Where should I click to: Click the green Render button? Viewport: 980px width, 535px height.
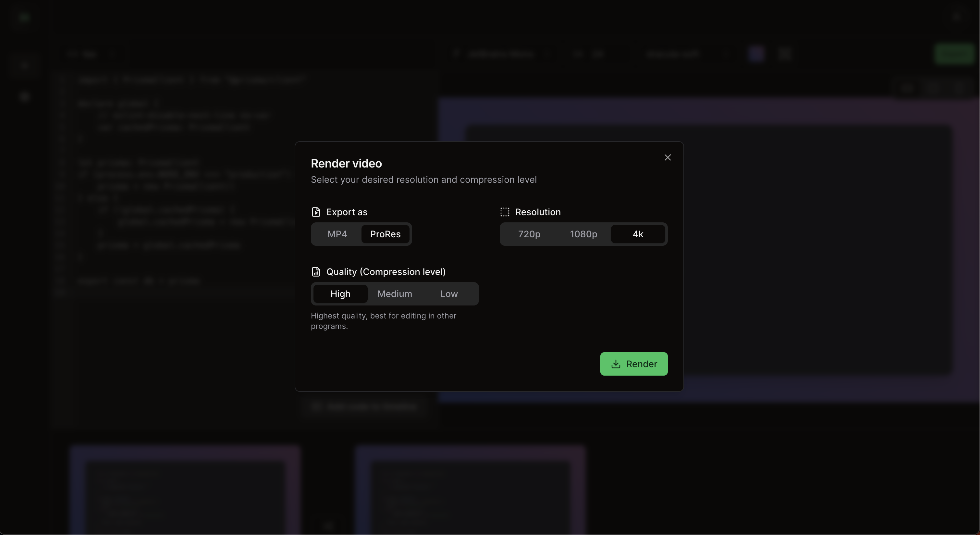[x=633, y=364]
